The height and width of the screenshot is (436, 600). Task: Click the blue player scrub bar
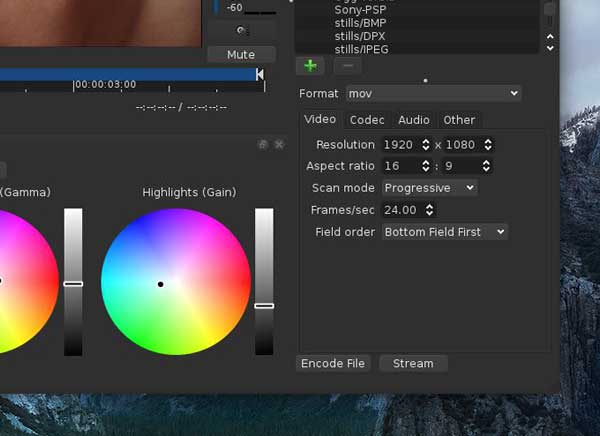pos(128,75)
